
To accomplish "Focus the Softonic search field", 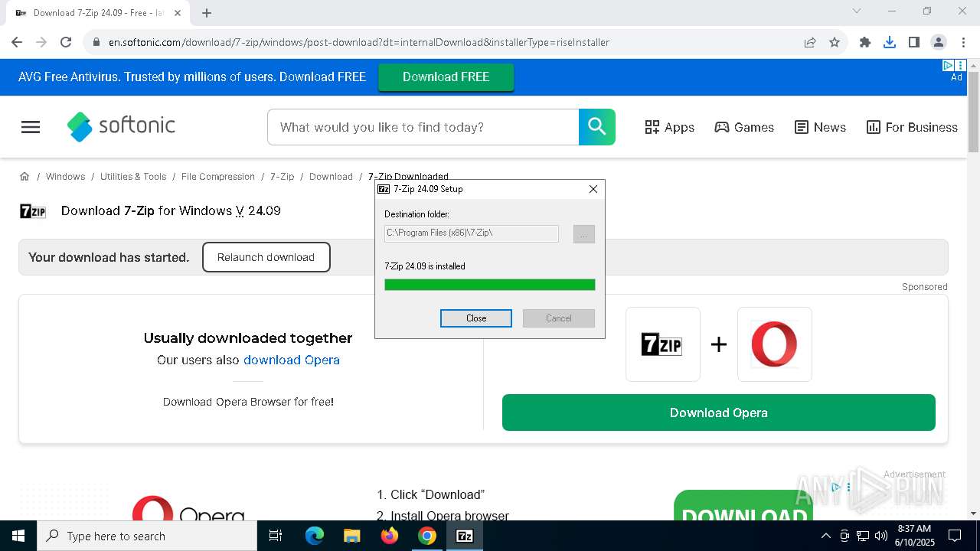I will tap(423, 127).
